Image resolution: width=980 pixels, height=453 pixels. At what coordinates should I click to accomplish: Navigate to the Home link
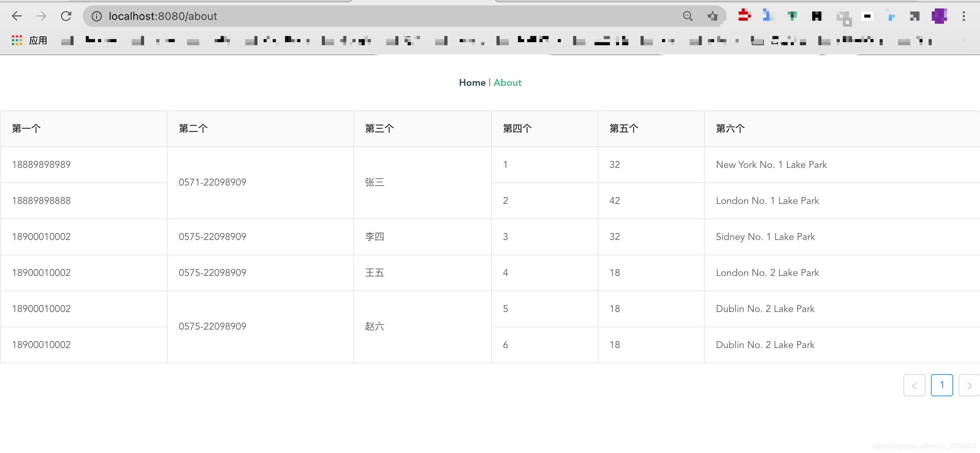pyautogui.click(x=472, y=83)
